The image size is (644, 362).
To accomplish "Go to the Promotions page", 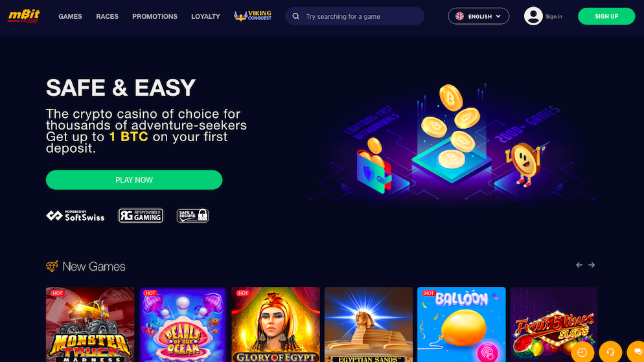I will (x=155, y=16).
